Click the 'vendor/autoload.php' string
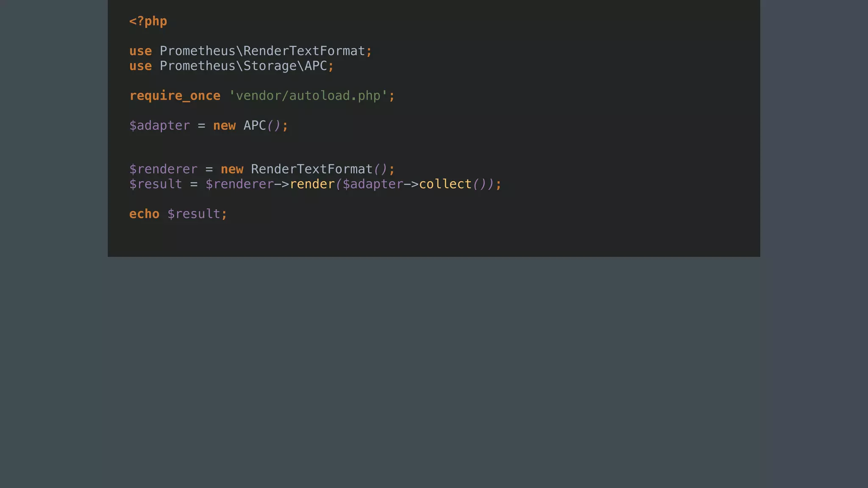Image resolution: width=868 pixels, height=488 pixels. click(308, 96)
